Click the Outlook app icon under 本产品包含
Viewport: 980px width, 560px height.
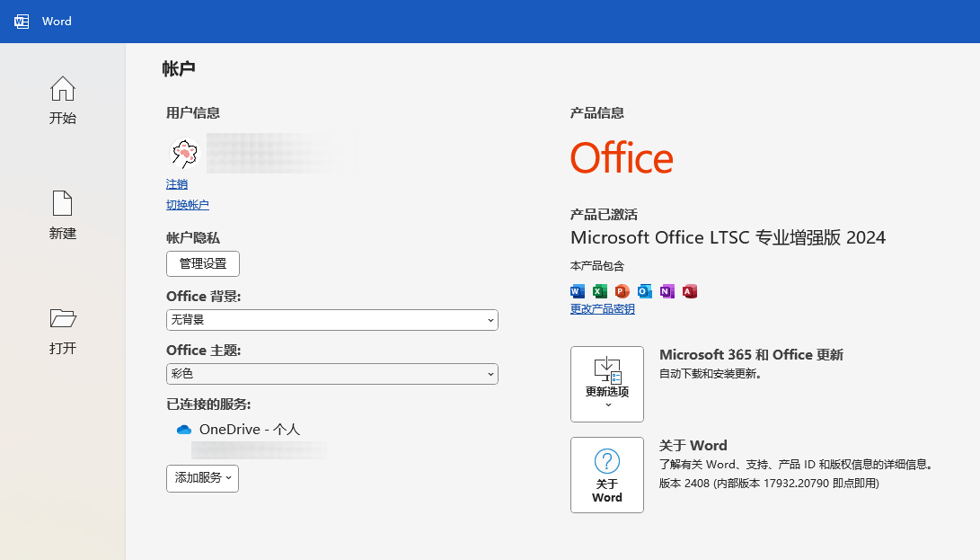644,291
